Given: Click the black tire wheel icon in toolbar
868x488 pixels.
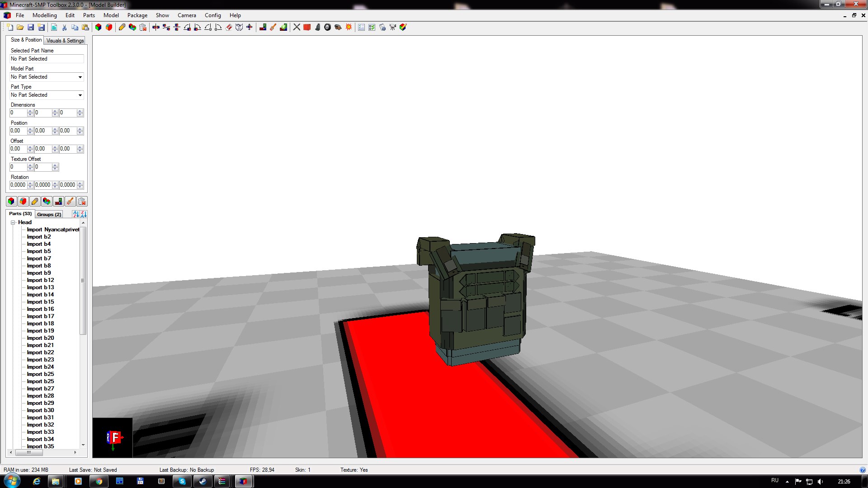Looking at the screenshot, I should [x=328, y=28].
